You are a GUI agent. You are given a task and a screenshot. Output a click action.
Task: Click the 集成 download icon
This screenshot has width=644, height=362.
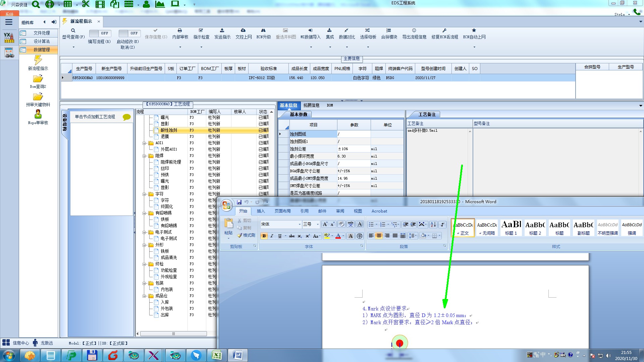pyautogui.click(x=329, y=31)
